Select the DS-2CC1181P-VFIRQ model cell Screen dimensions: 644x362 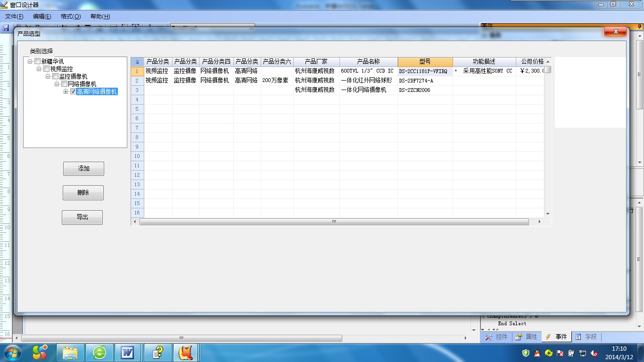(x=425, y=71)
